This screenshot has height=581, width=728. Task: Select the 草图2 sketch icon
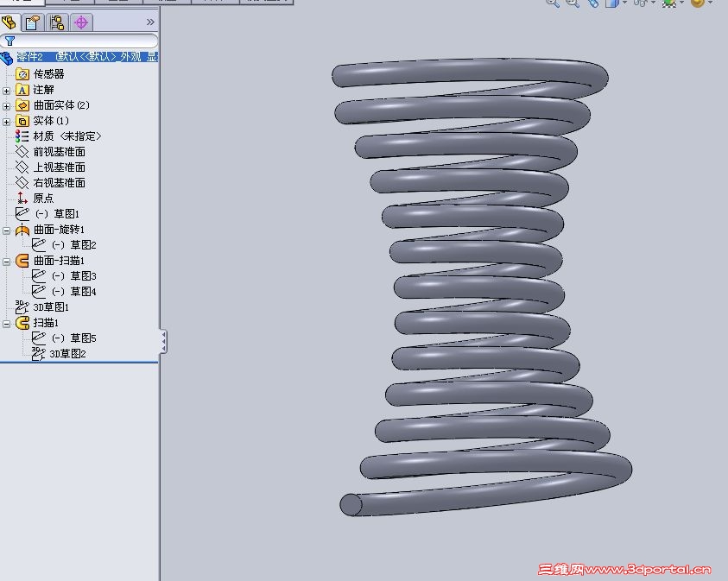[39, 244]
